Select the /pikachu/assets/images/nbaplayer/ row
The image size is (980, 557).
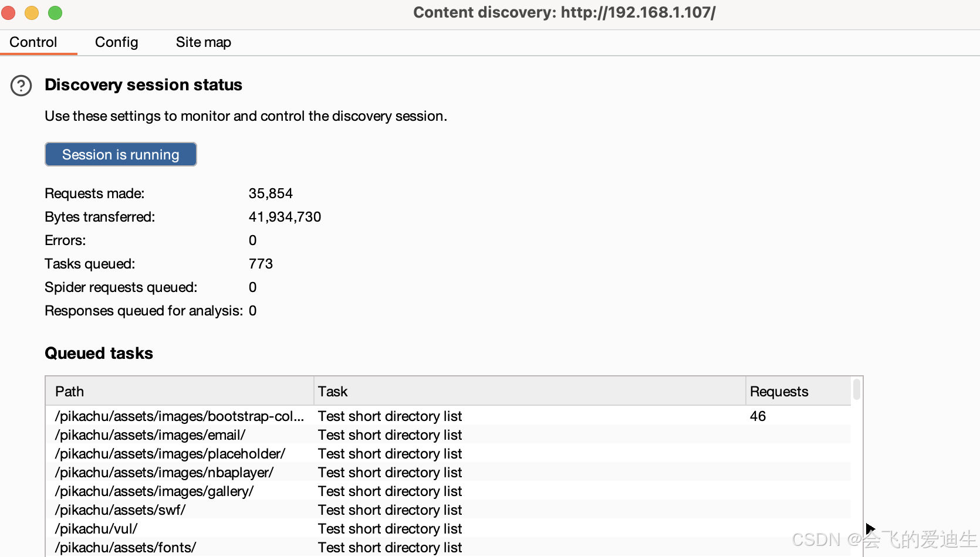pyautogui.click(x=448, y=472)
